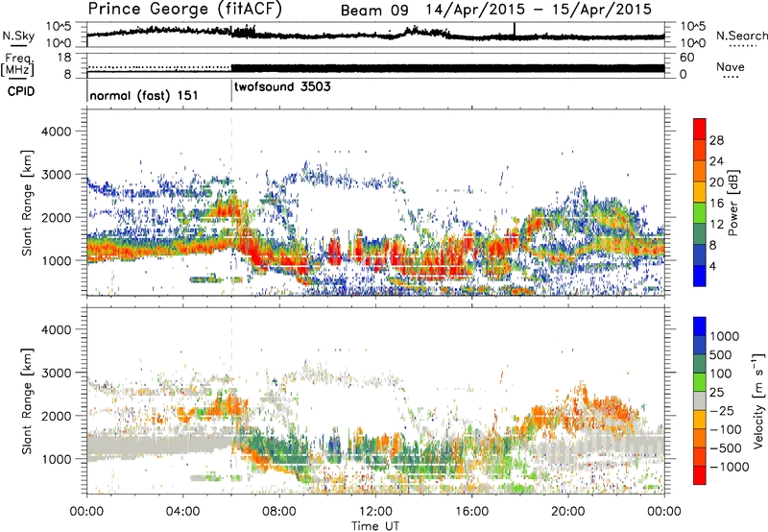Click the gray −25 to 25 Velocity color bar segment
The height and width of the screenshot is (532, 768).
pyautogui.click(x=700, y=400)
